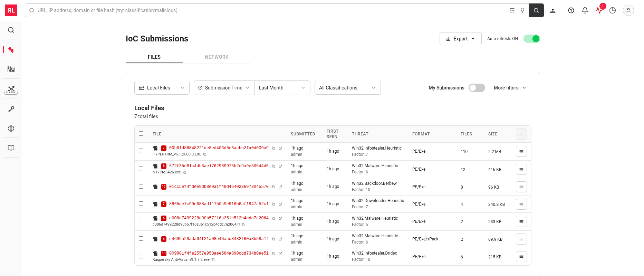Open the settings gear sidebar icon

(11, 129)
